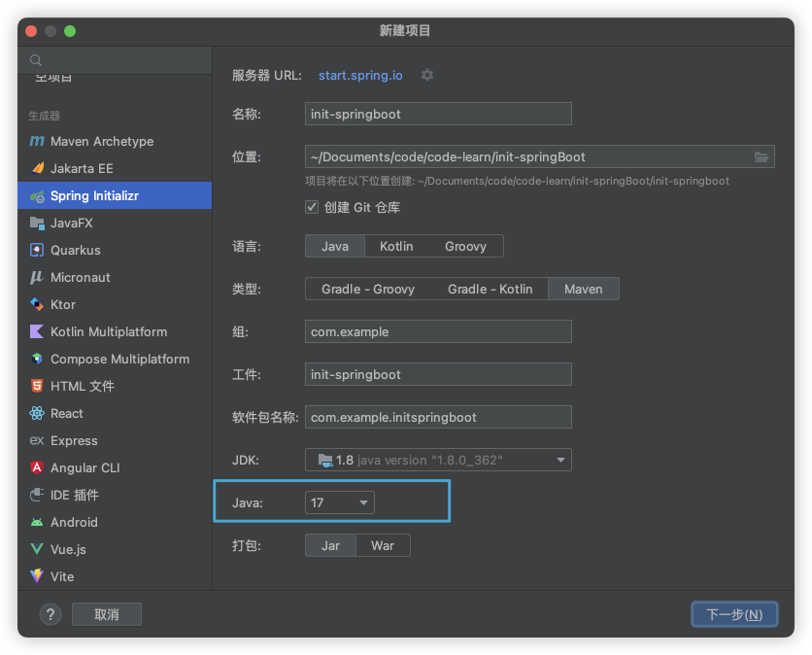The image size is (812, 655).
Task: Select Jar packaging
Action: pyautogui.click(x=330, y=545)
